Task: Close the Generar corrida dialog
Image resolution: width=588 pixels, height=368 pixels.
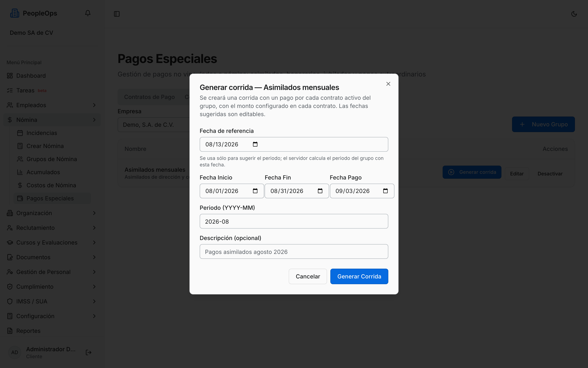Action: click(388, 84)
